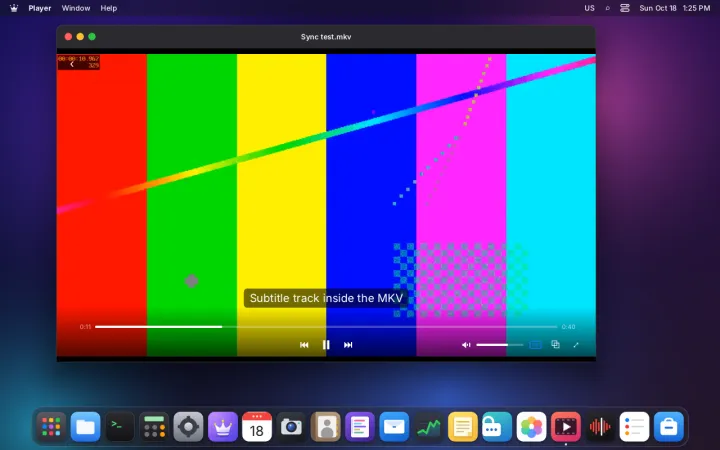The height and width of the screenshot is (450, 720).
Task: Open the Player menu
Action: pyautogui.click(x=39, y=8)
